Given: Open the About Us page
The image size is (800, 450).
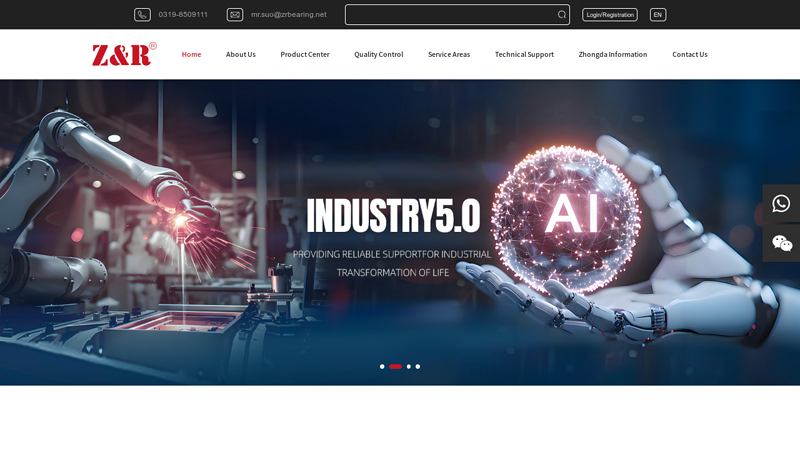Looking at the screenshot, I should pyautogui.click(x=241, y=55).
